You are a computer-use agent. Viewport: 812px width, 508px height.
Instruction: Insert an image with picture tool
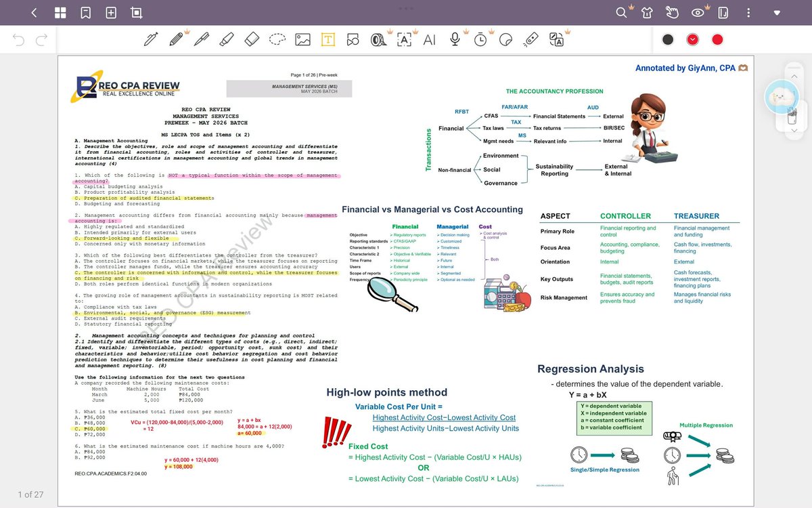[302, 39]
